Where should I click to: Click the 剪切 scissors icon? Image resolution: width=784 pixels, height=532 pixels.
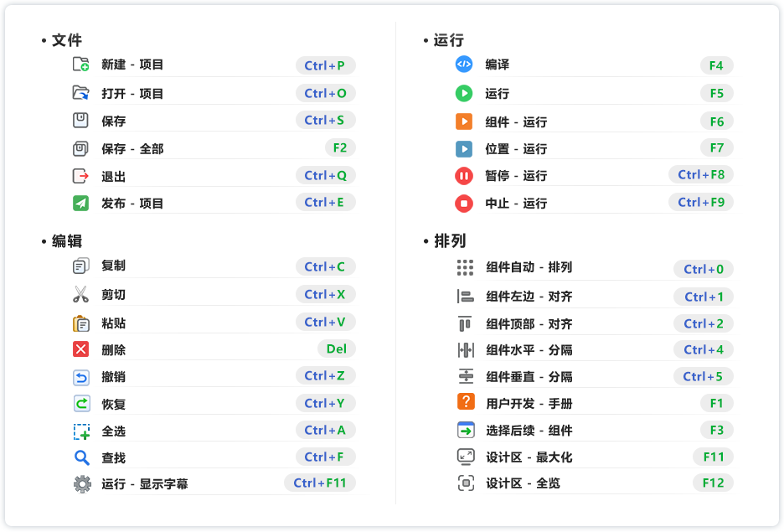pyautogui.click(x=80, y=294)
